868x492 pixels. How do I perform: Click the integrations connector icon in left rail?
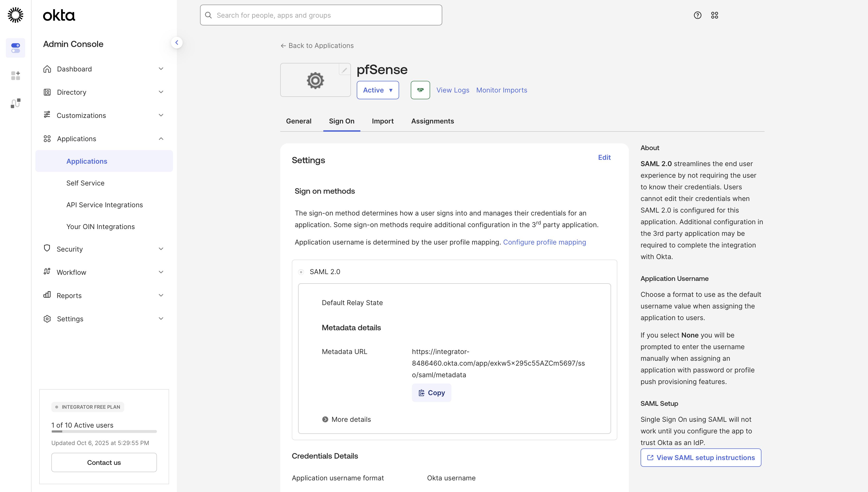coord(15,103)
